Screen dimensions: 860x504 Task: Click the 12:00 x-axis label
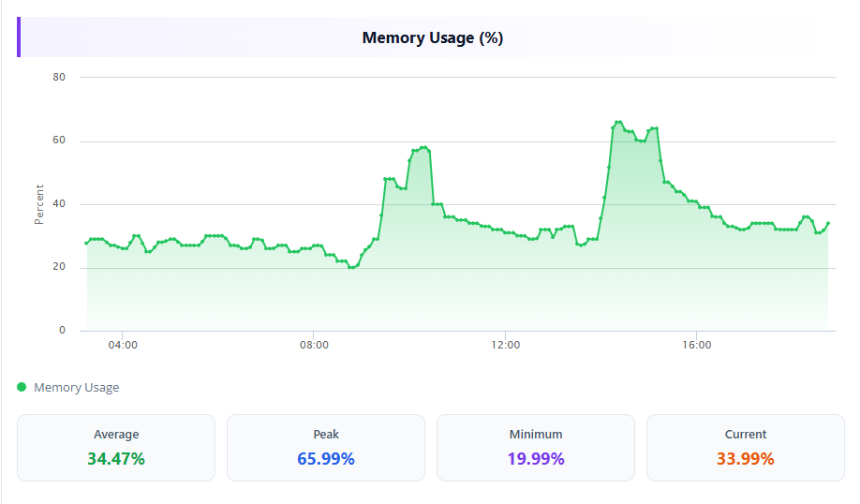pos(506,345)
